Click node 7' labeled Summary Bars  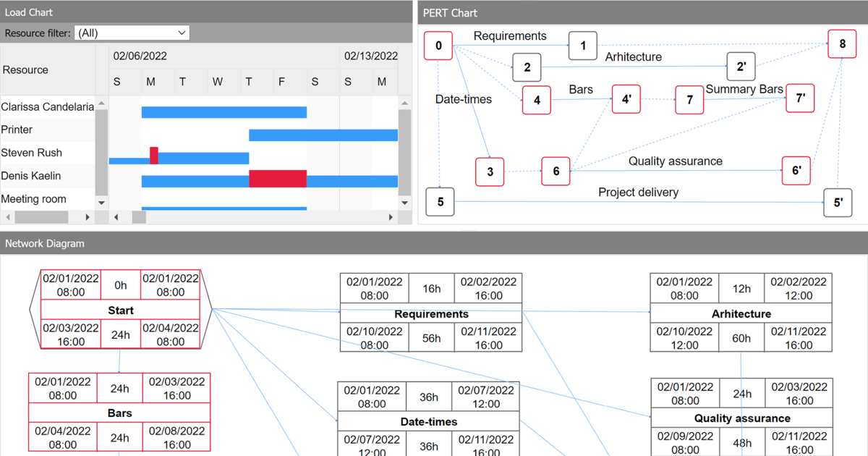pos(800,98)
